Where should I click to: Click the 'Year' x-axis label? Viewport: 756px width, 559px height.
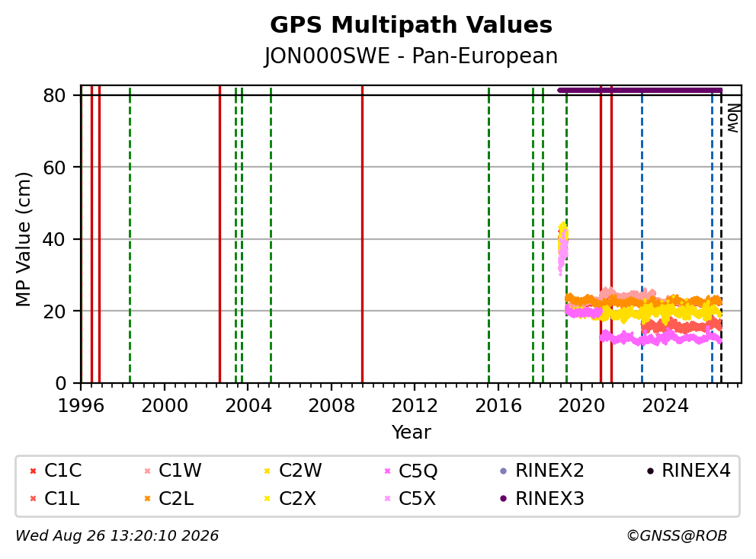tap(411, 433)
